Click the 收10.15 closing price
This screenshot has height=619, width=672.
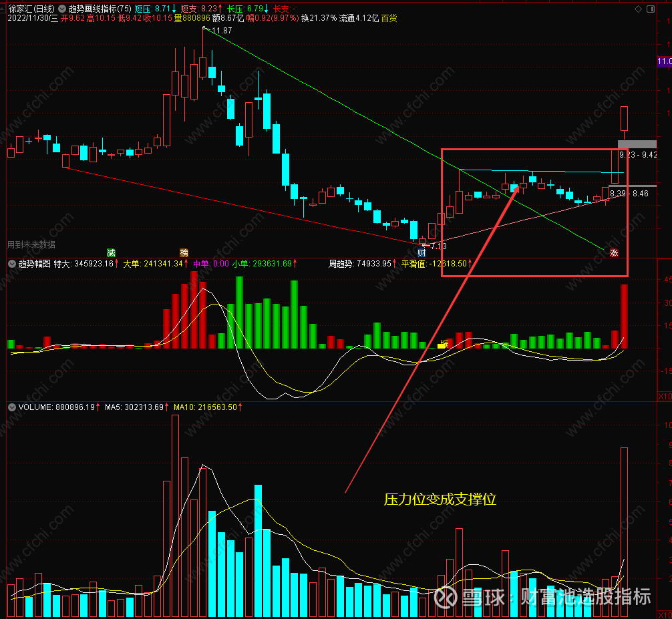tap(158, 18)
